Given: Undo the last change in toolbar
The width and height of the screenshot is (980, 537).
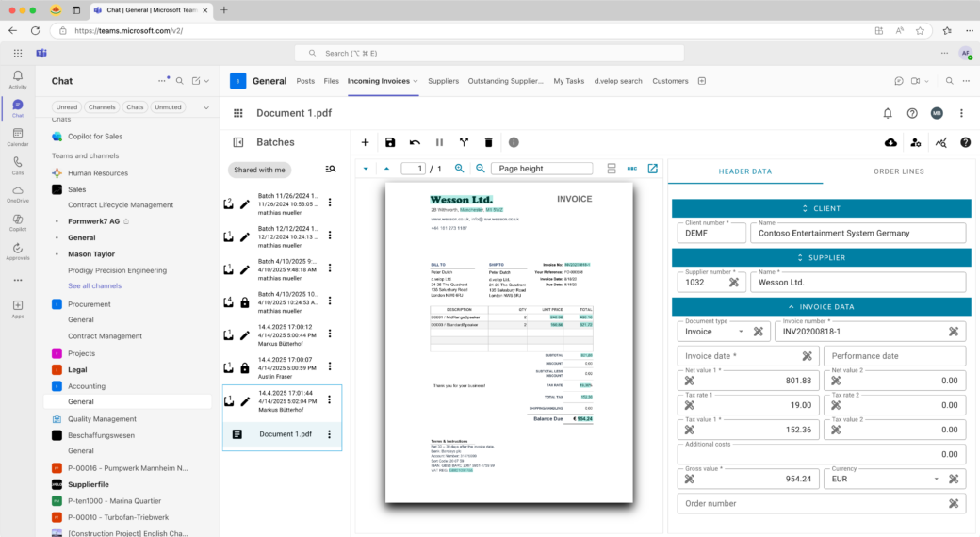Looking at the screenshot, I should click(415, 142).
